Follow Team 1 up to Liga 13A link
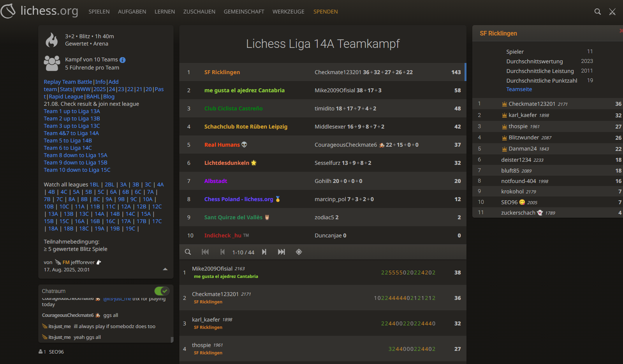This screenshot has width=623, height=364. pyautogui.click(x=72, y=111)
